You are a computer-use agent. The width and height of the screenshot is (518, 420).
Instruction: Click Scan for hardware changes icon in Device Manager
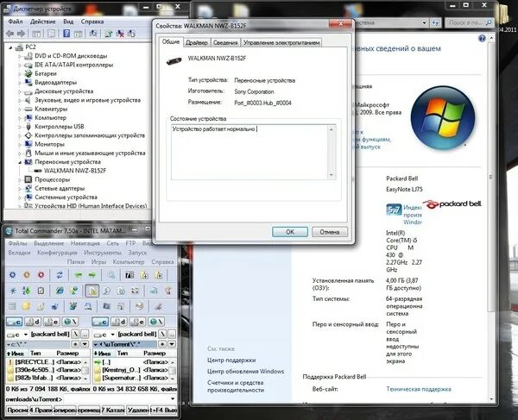(x=93, y=34)
